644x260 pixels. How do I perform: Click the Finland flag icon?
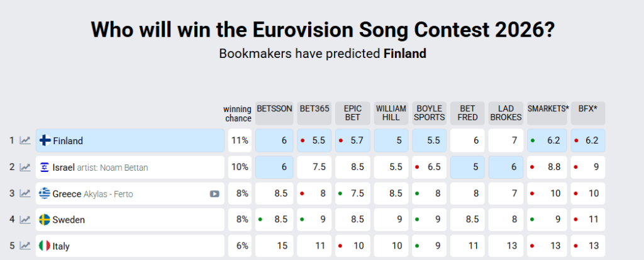[45, 141]
